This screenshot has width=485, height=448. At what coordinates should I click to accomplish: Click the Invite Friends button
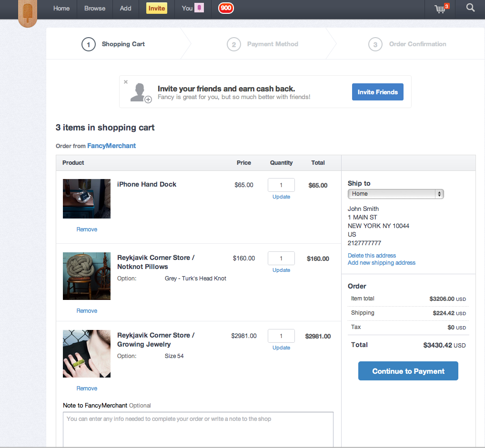(x=378, y=92)
